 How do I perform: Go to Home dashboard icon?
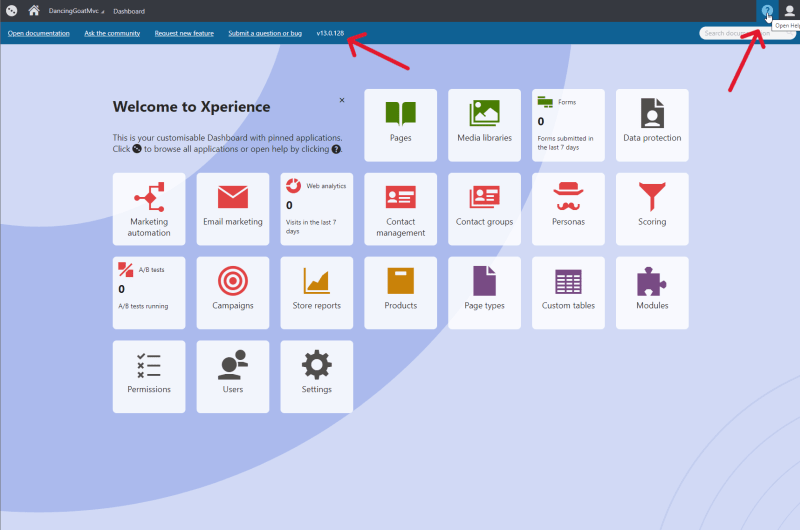pos(34,10)
